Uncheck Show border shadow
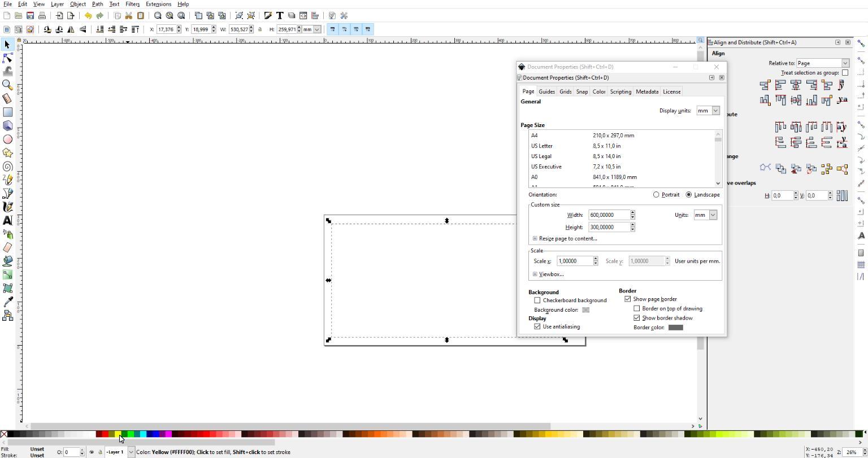 click(637, 318)
